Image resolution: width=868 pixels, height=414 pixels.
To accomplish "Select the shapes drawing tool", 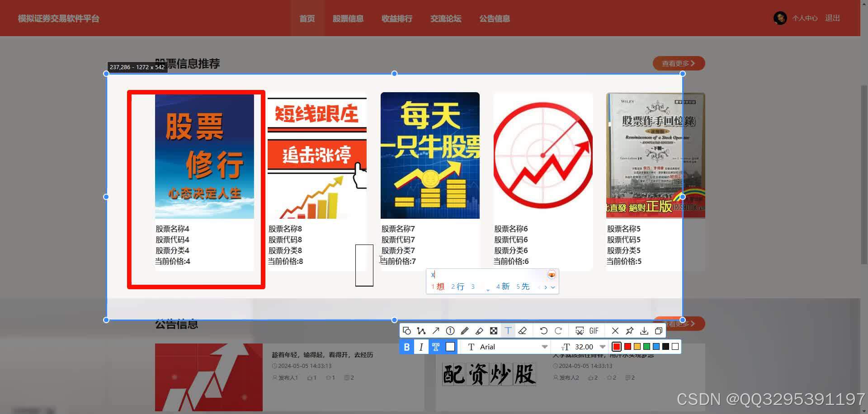I will pyautogui.click(x=407, y=331).
